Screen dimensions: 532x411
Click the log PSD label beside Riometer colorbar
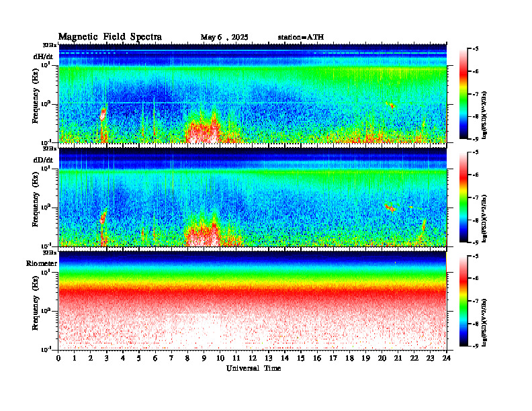pyautogui.click(x=484, y=322)
